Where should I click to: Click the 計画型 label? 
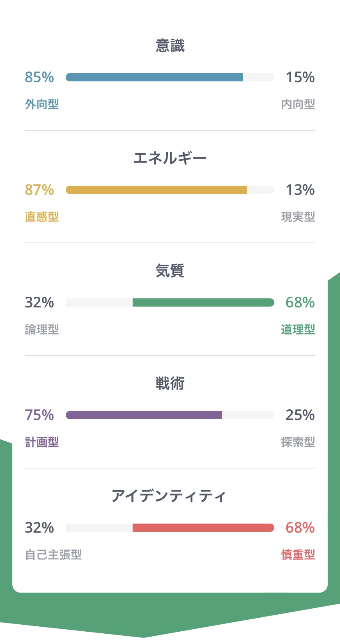click(x=42, y=442)
